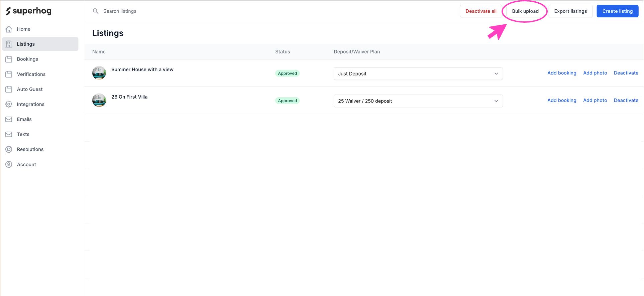Click Approved badge for 26 On First Villa
The height and width of the screenshot is (296, 644).
pyautogui.click(x=287, y=101)
